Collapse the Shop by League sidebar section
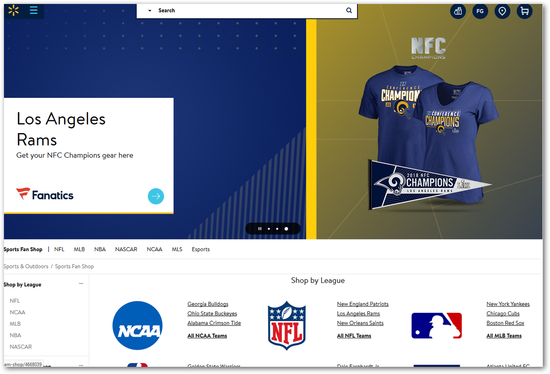Image resolution: width=550 pixels, height=374 pixels. point(81,283)
